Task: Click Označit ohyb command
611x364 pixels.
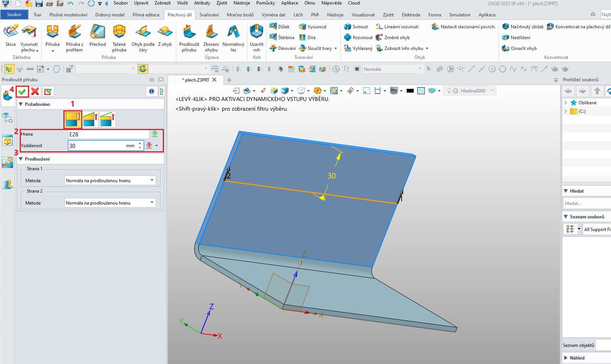Action: pos(519,48)
